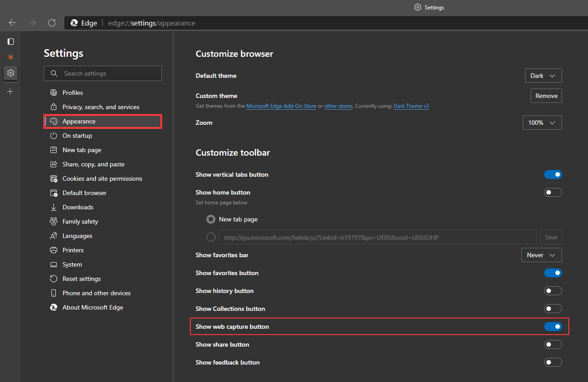The height and width of the screenshot is (382, 588).
Task: Enable the Show history button toggle
Action: pos(553,291)
